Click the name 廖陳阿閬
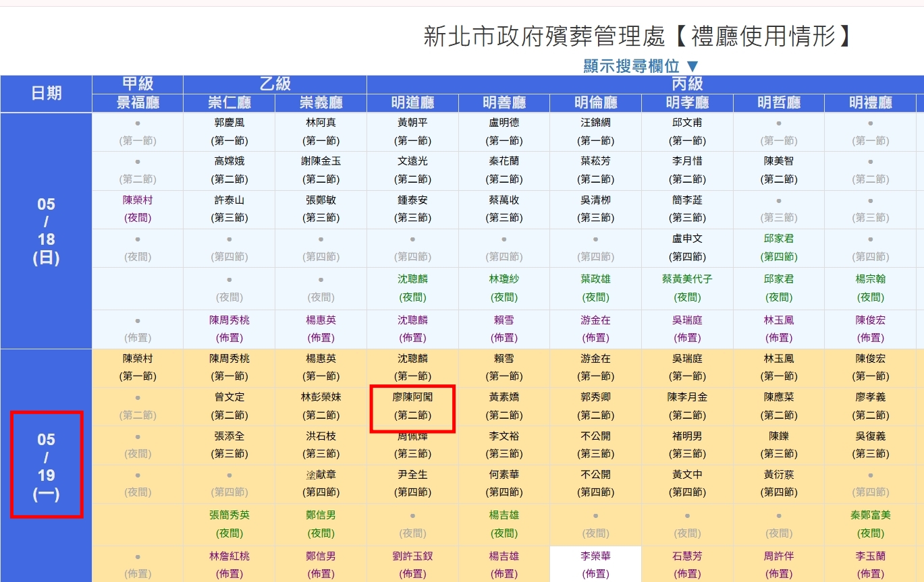The height and width of the screenshot is (582, 924). 412,397
